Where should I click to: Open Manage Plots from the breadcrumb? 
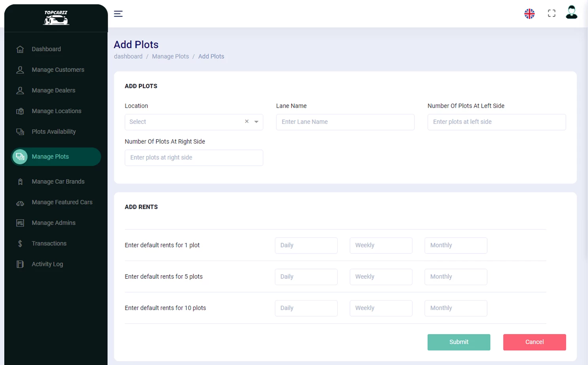[170, 56]
